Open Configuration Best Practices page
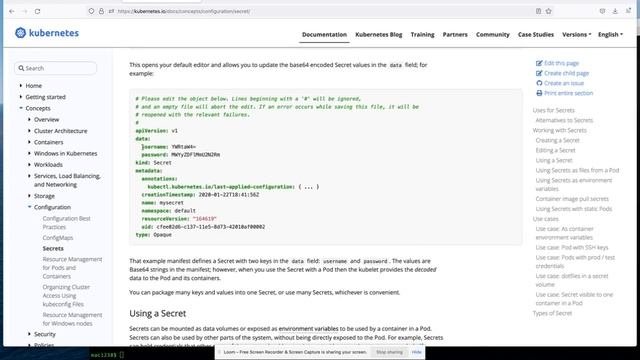Screen dimensions: 640x360 (x=67, y=223)
